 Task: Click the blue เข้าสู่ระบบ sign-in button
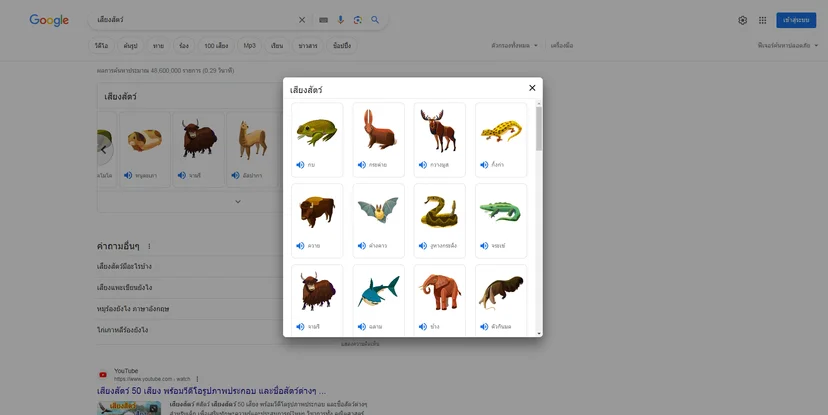coord(796,20)
